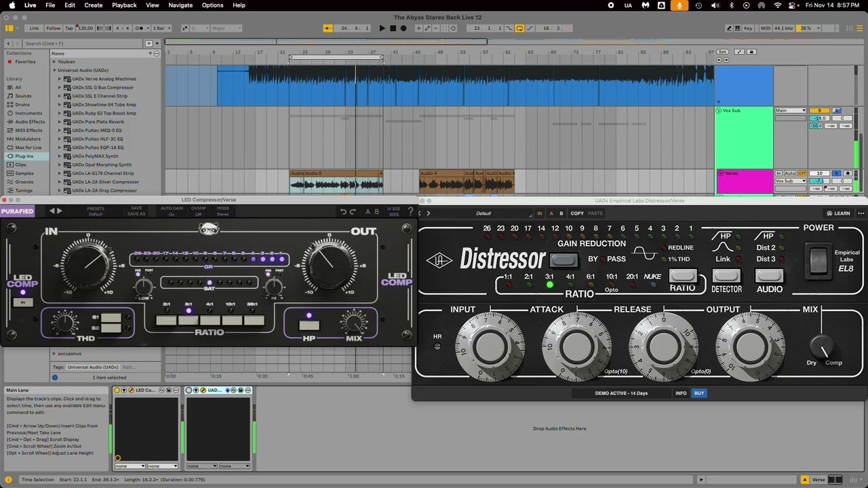Image resolution: width=868 pixels, height=488 pixels.
Task: Open the Major scale dropdown
Action: pos(226,28)
